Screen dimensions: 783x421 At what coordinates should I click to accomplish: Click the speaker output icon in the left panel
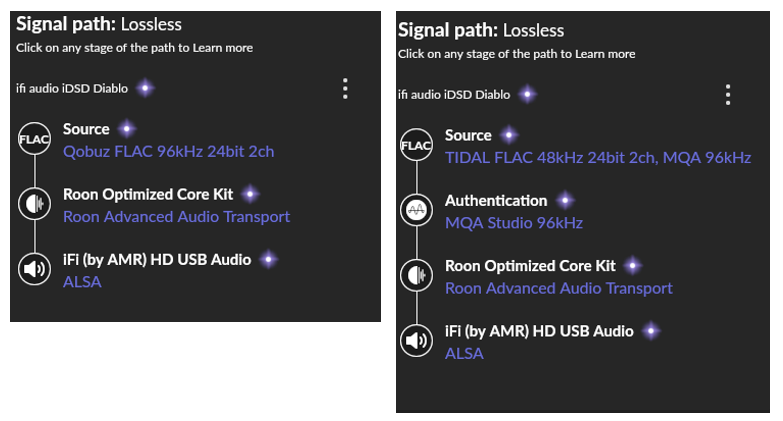34,269
